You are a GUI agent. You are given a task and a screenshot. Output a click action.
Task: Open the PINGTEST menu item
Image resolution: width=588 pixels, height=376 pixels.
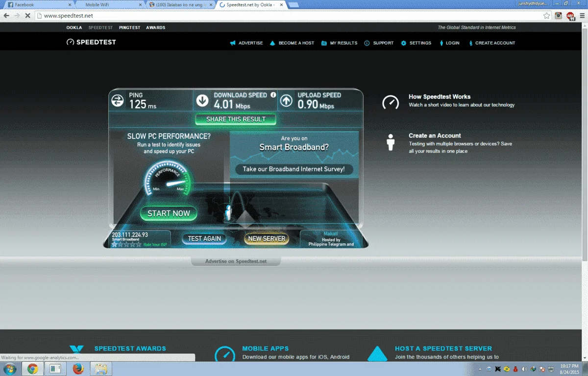129,27
